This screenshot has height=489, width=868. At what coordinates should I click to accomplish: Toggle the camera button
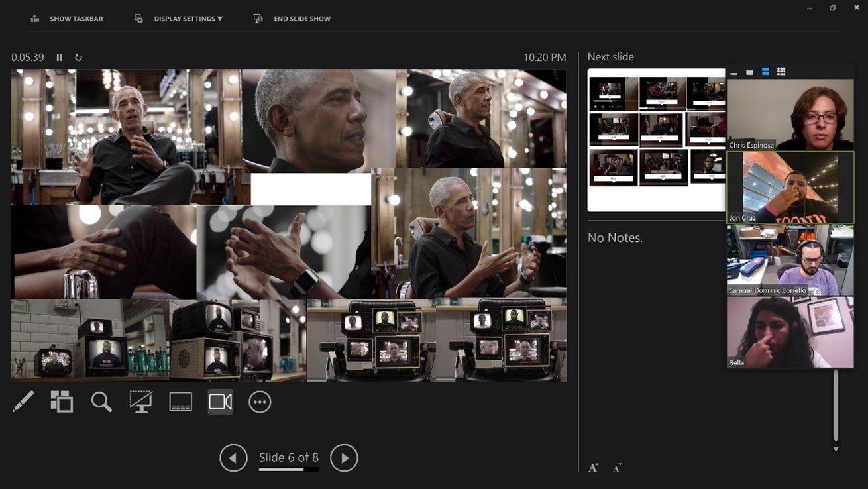click(x=220, y=402)
